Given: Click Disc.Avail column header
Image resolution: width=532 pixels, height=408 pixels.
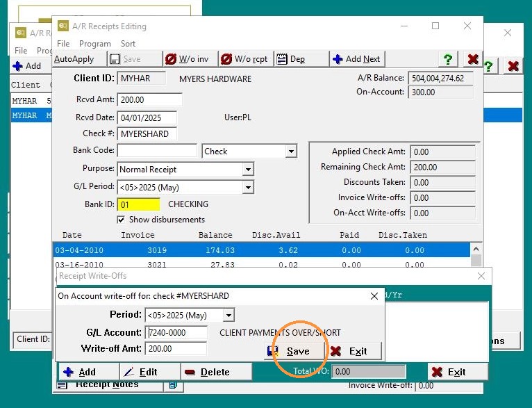Looking at the screenshot, I should [x=276, y=235].
